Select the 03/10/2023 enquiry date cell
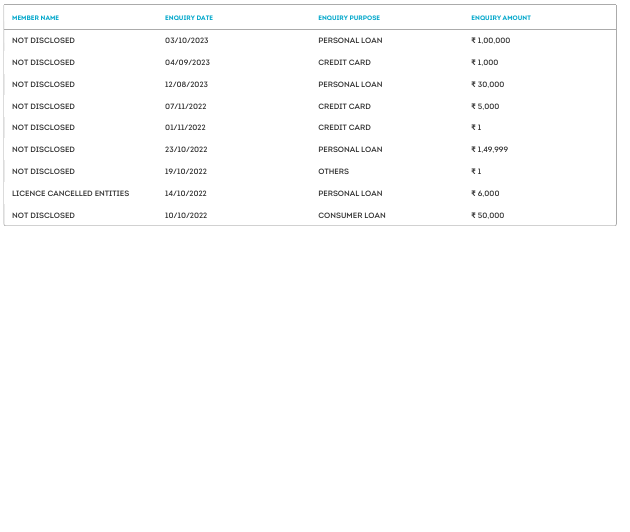This screenshot has height=532, width=630. [187, 41]
